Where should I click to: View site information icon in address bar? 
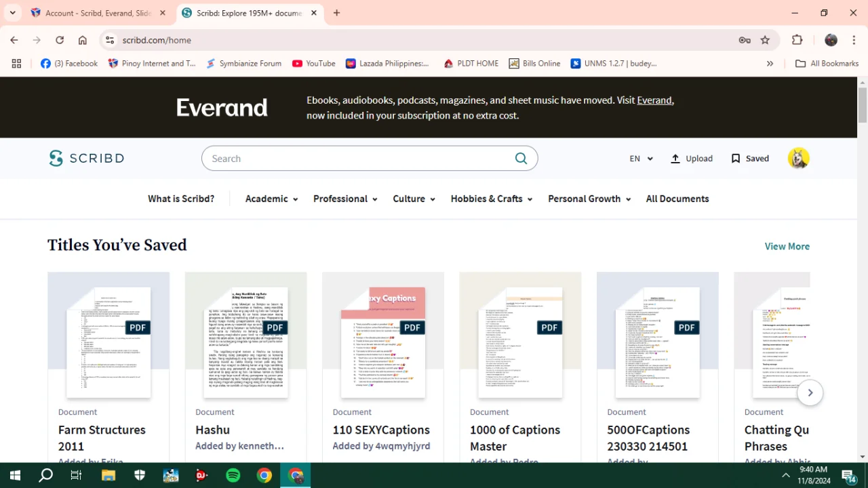point(110,40)
